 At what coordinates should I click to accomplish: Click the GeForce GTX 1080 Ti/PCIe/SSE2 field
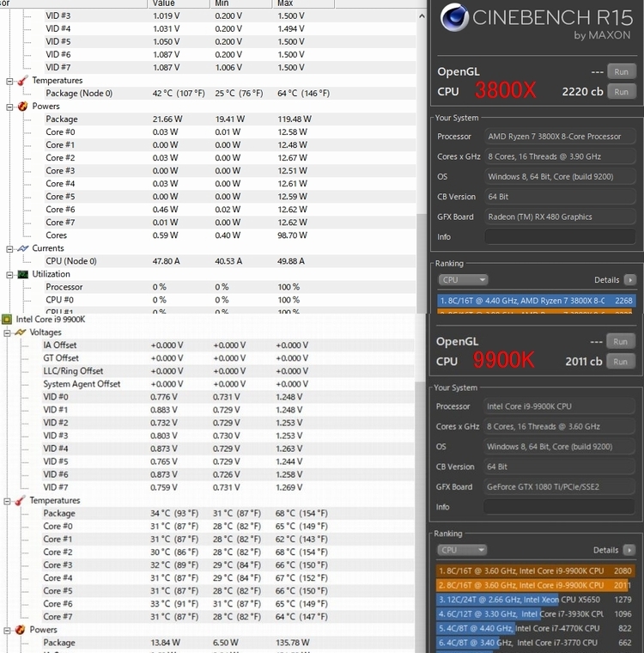point(559,487)
